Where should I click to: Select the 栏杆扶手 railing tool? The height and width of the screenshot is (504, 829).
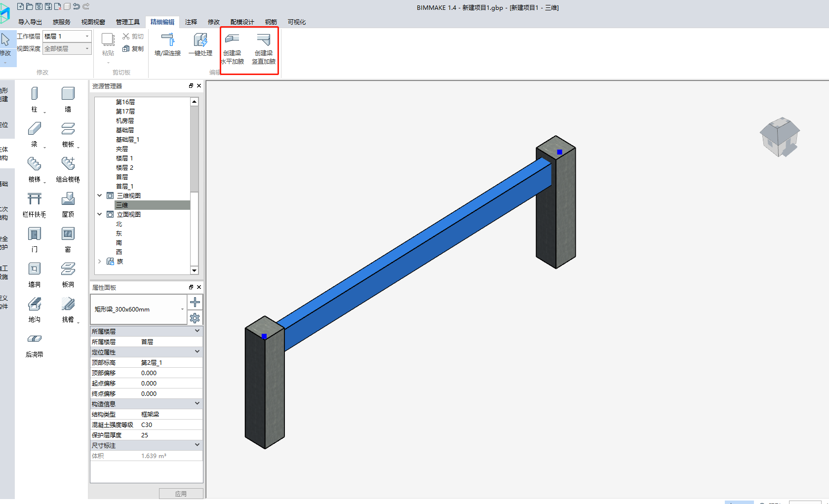click(35, 204)
